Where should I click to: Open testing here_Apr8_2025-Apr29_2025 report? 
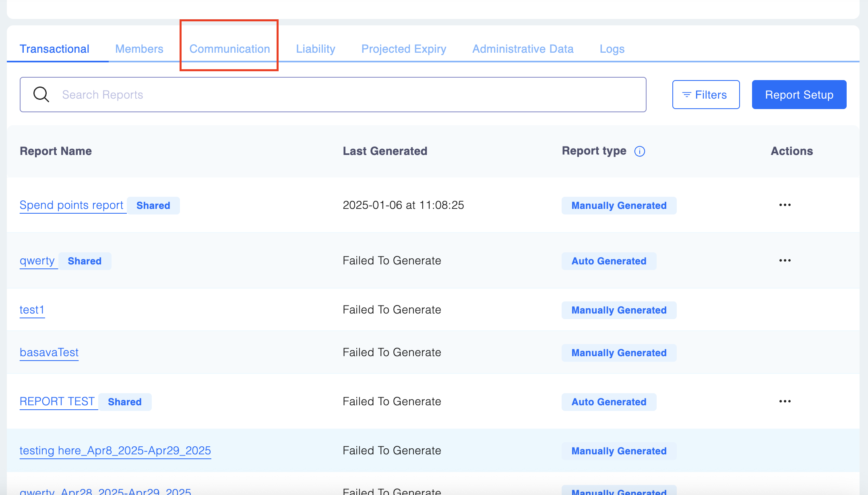point(115,451)
